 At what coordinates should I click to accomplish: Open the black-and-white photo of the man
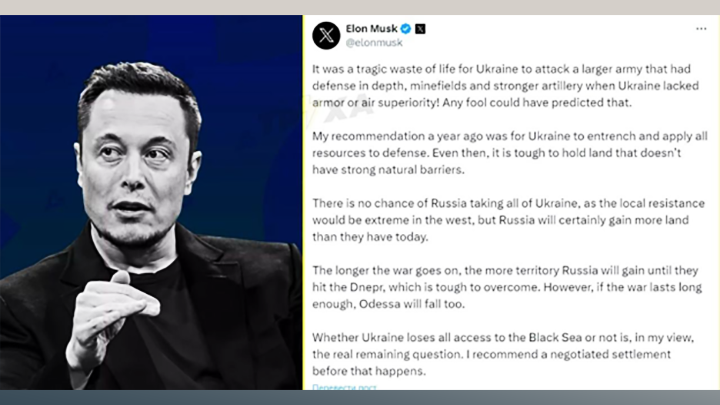click(x=150, y=230)
